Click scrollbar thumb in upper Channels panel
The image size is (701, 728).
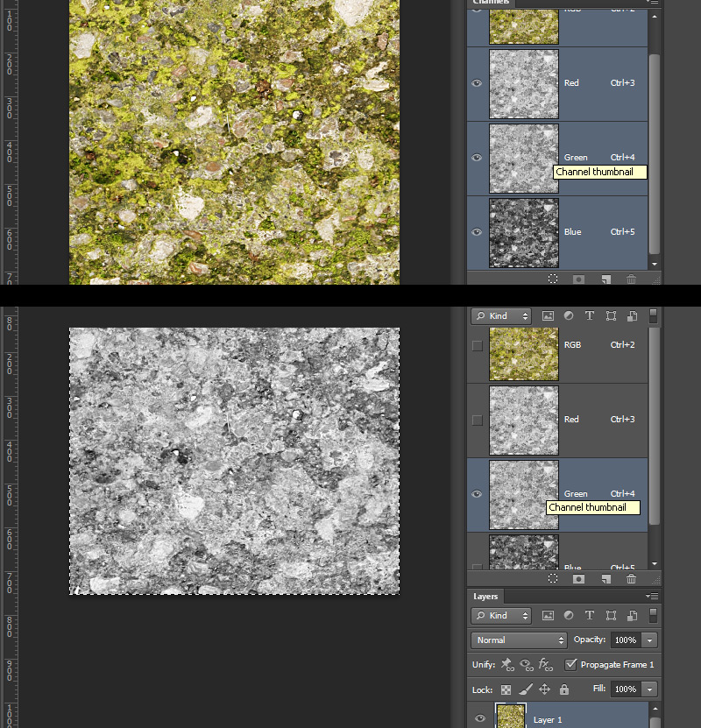coord(654,154)
